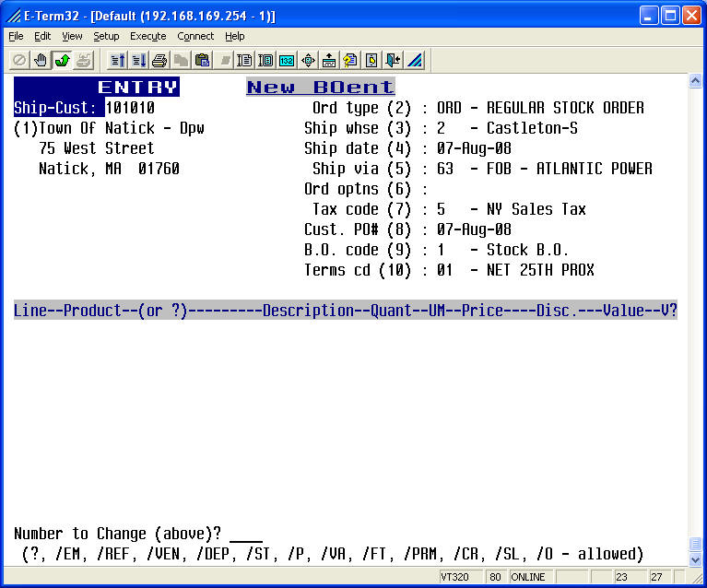This screenshot has height=588, width=707.
Task: Click the scrollbar down arrow at bottom
Action: tap(695, 559)
